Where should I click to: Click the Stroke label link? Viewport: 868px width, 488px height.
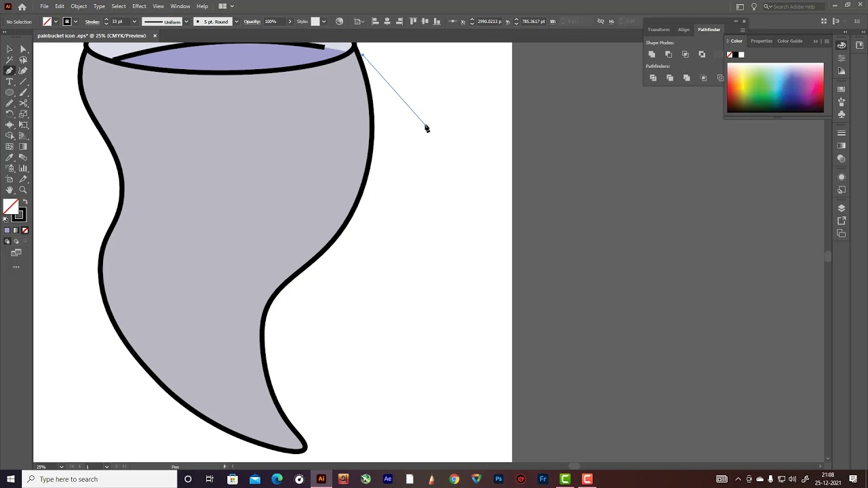tap(92, 22)
